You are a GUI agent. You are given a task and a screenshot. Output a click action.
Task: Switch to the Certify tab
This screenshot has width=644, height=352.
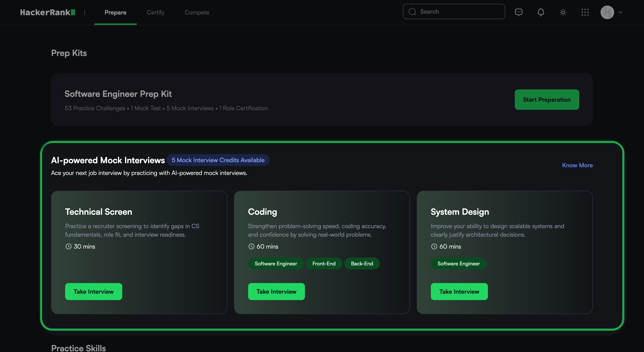coord(155,12)
